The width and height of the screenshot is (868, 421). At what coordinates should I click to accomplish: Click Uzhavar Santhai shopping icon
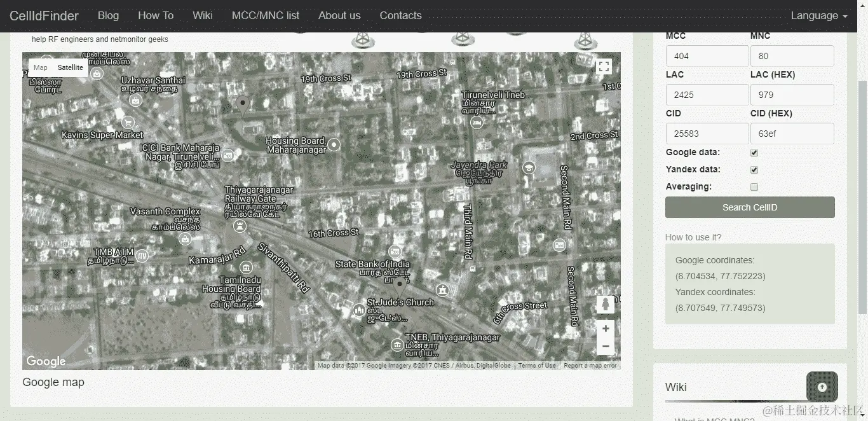[x=135, y=100]
